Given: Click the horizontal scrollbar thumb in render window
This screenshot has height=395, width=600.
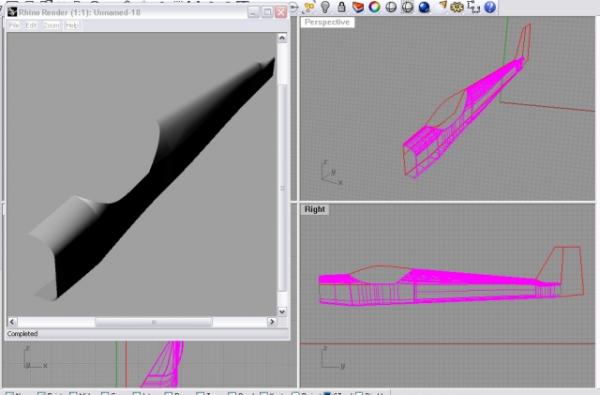Looking at the screenshot, I should point(153,322).
